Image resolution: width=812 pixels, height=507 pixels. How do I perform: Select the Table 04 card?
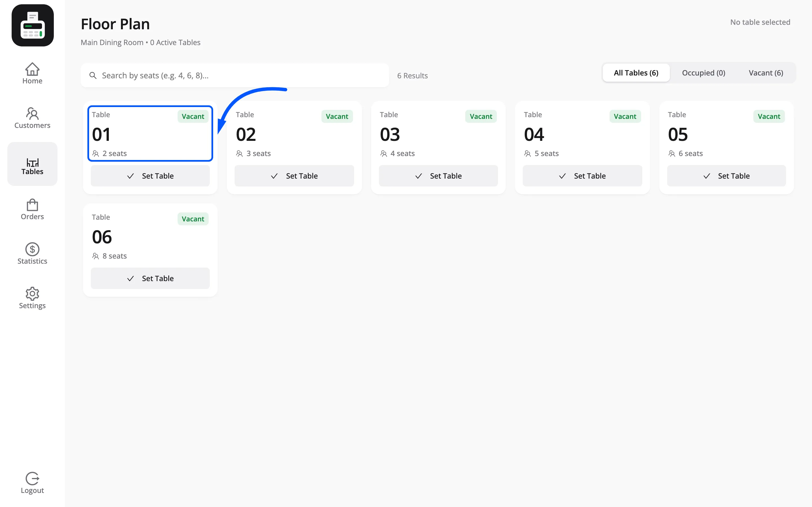(x=582, y=148)
